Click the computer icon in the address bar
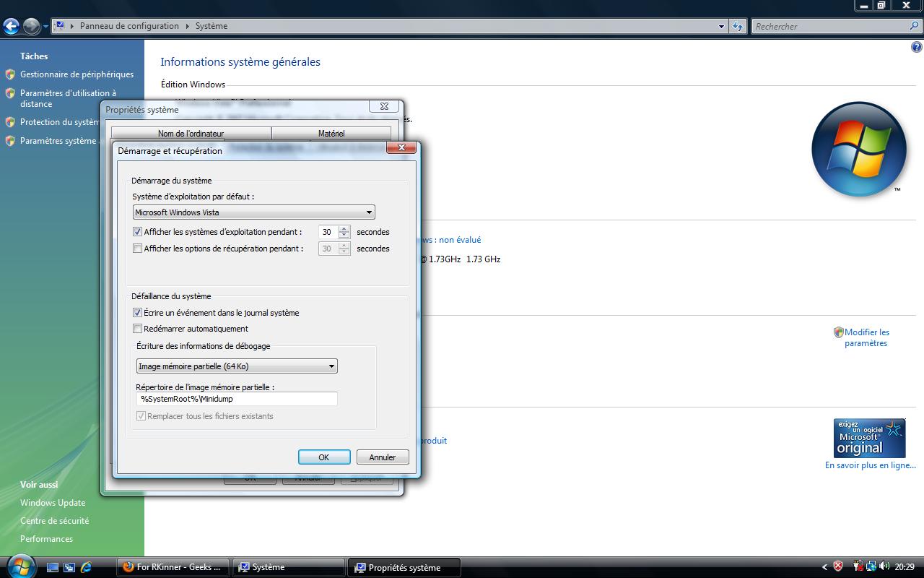924x578 pixels. (x=61, y=26)
